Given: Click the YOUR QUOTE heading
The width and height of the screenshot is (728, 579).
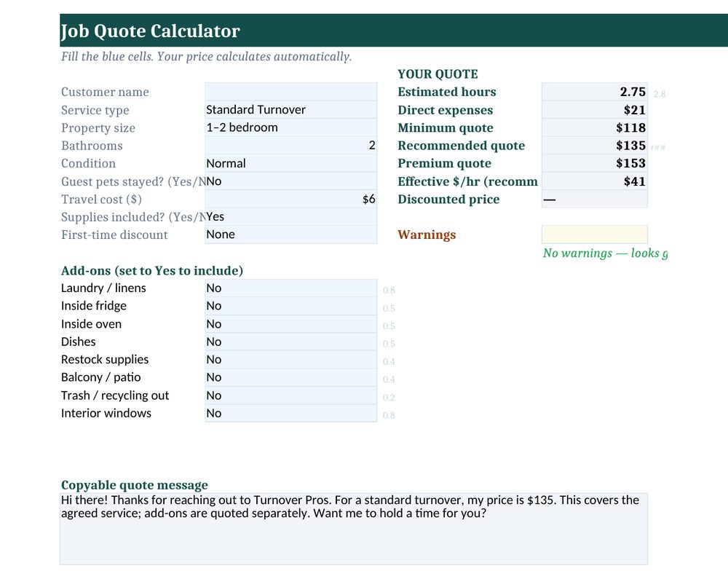Looking at the screenshot, I should tap(438, 74).
